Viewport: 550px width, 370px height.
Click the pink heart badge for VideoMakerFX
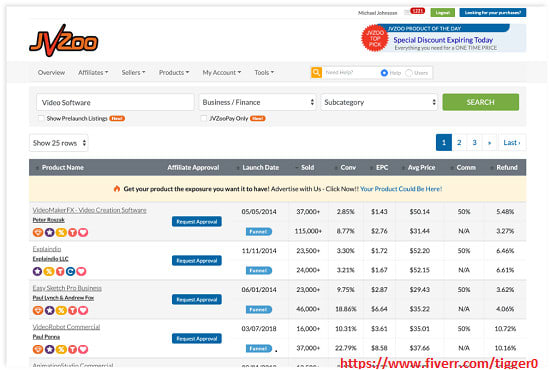[83, 232]
